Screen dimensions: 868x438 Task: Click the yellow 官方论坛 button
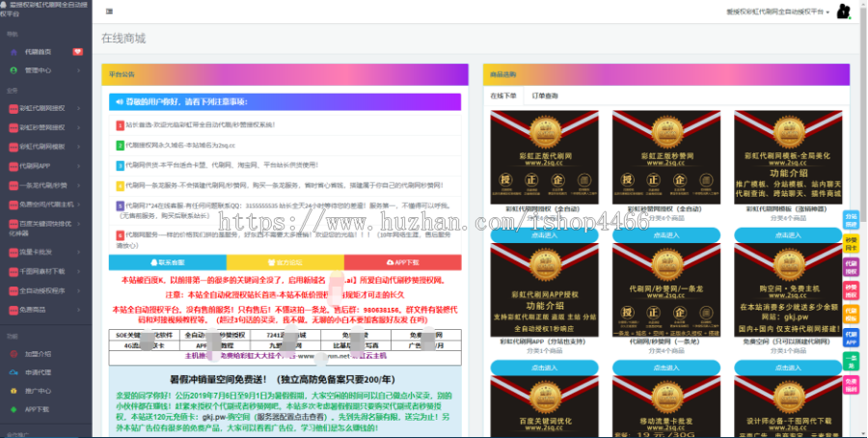click(x=285, y=262)
